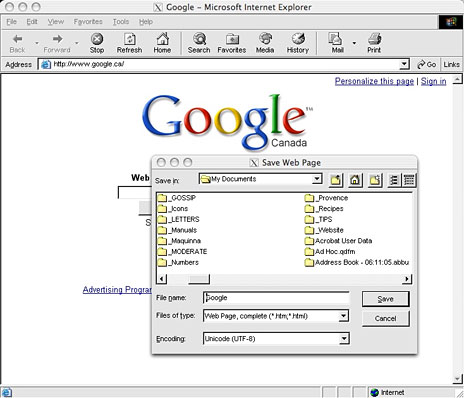
Task: Expand the address bar history dropdown
Action: tap(404, 64)
